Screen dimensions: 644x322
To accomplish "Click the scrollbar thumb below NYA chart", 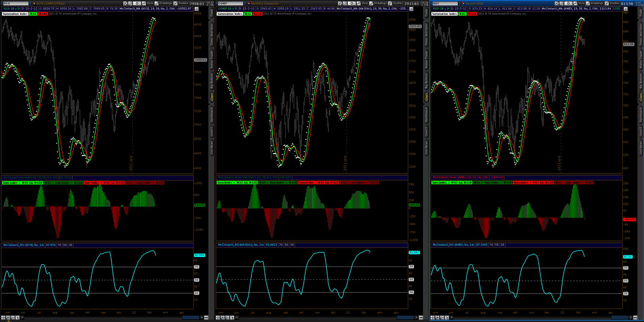I will click(191, 318).
